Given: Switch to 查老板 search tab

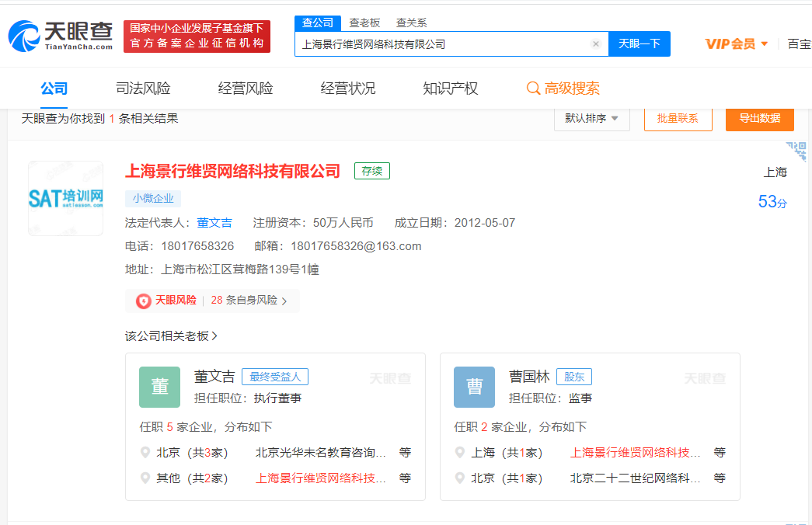Looking at the screenshot, I should (x=364, y=23).
